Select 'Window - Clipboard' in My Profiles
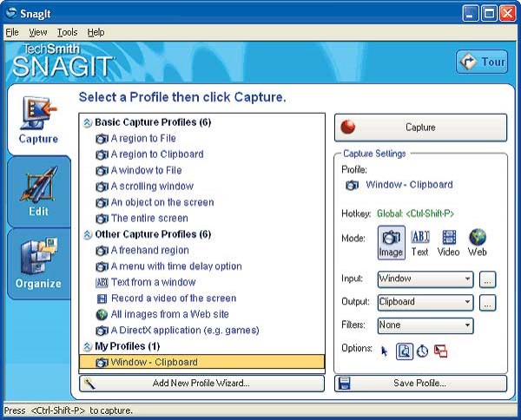The height and width of the screenshot is (420, 521). (x=201, y=362)
